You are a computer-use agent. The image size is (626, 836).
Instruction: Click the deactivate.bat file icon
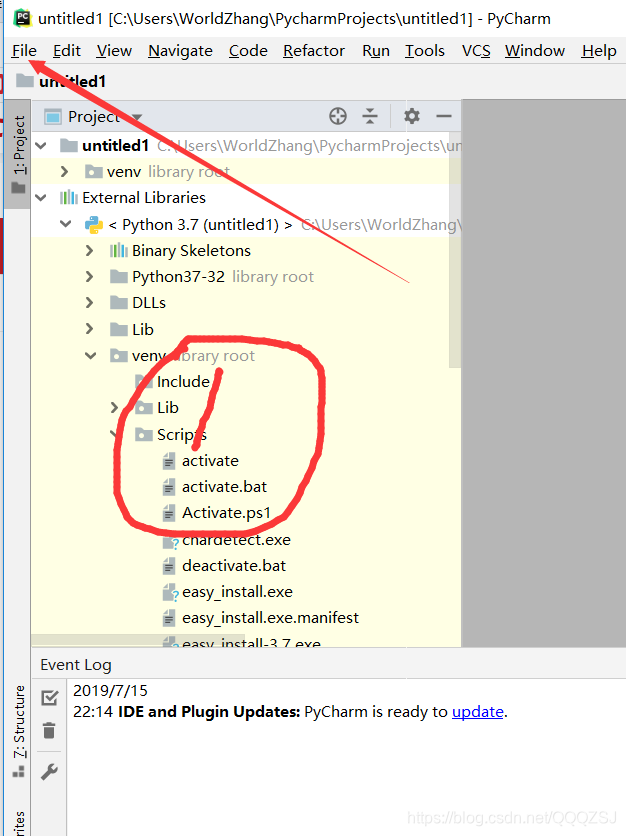[168, 566]
